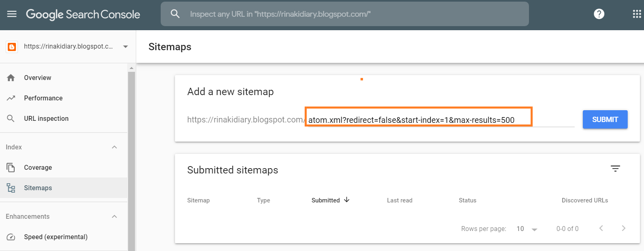Go to the Performance report
The image size is (644, 251).
coord(43,98)
